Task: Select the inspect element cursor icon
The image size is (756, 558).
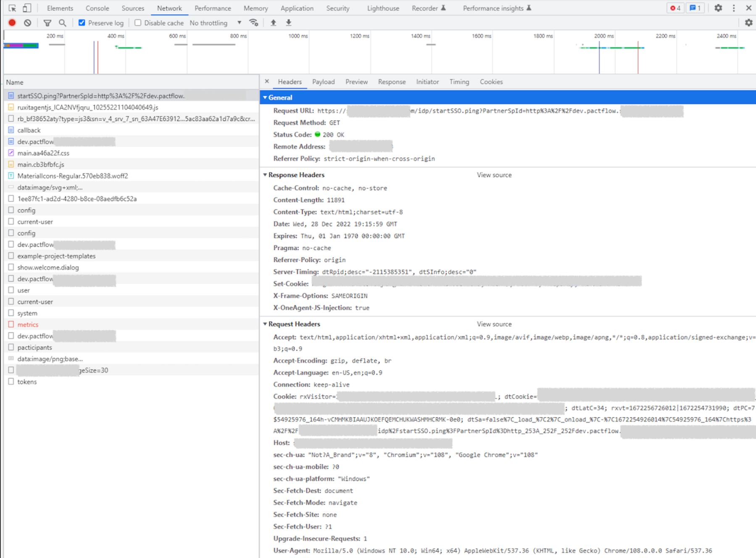Action: [12, 8]
